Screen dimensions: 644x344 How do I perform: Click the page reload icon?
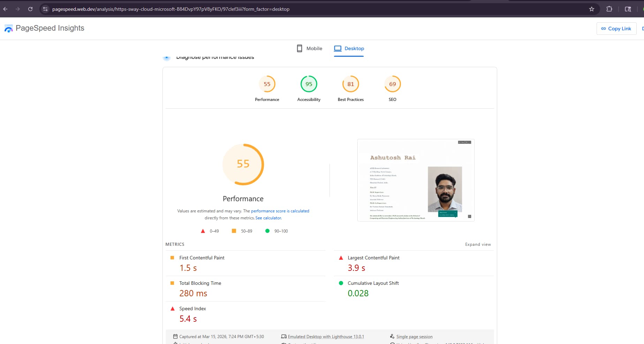pyautogui.click(x=30, y=9)
